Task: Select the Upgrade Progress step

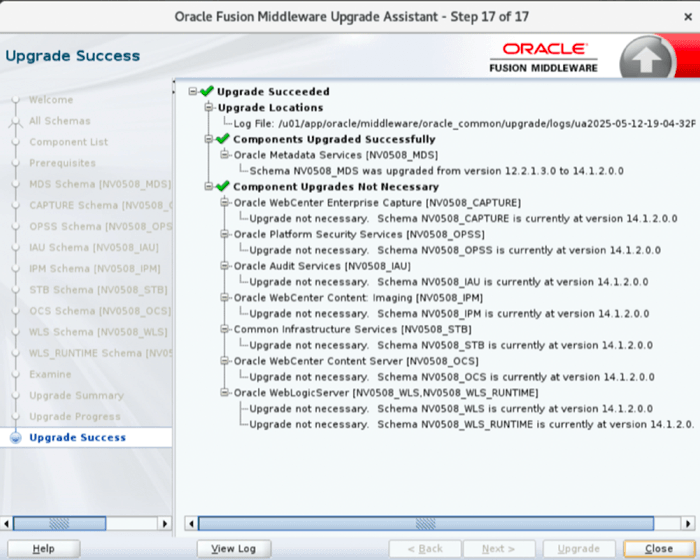Action: click(x=75, y=417)
